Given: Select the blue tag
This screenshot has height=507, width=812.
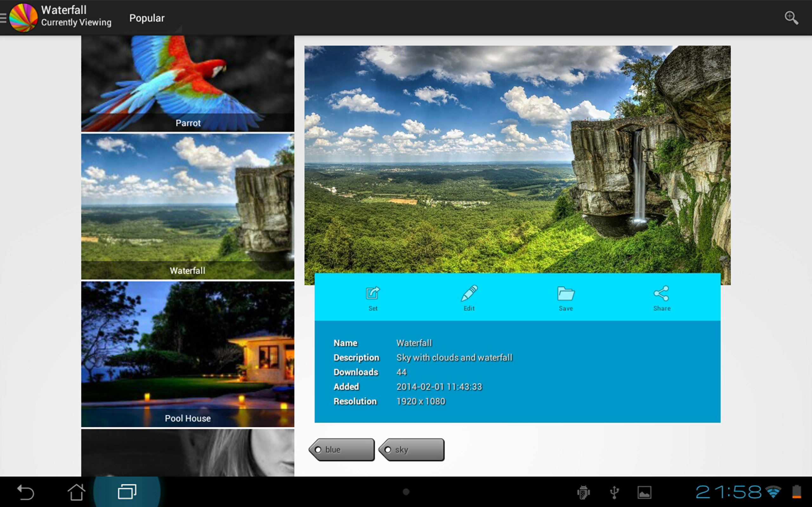Looking at the screenshot, I should (x=342, y=450).
